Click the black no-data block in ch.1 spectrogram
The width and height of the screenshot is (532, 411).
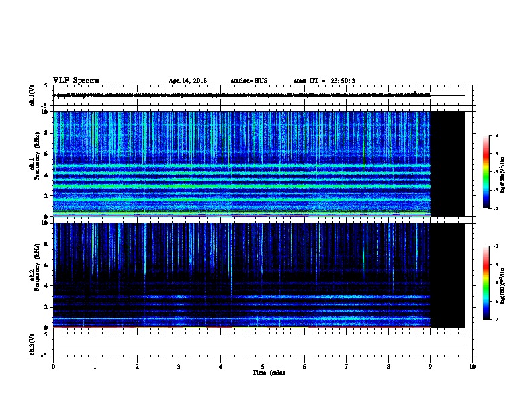click(x=448, y=164)
